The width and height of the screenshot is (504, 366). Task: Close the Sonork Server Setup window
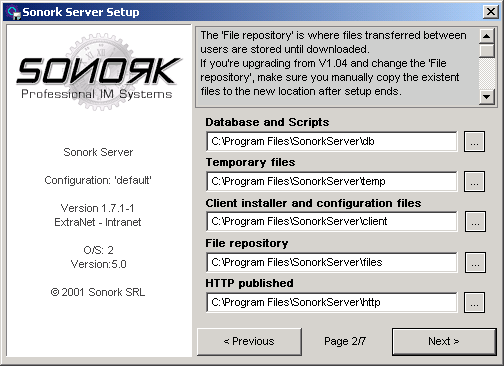click(x=491, y=12)
